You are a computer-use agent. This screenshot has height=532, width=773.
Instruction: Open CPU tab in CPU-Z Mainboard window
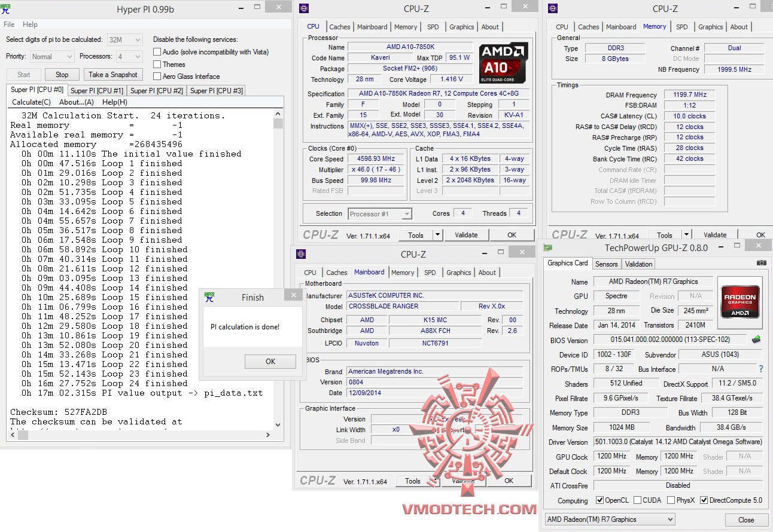pos(310,273)
